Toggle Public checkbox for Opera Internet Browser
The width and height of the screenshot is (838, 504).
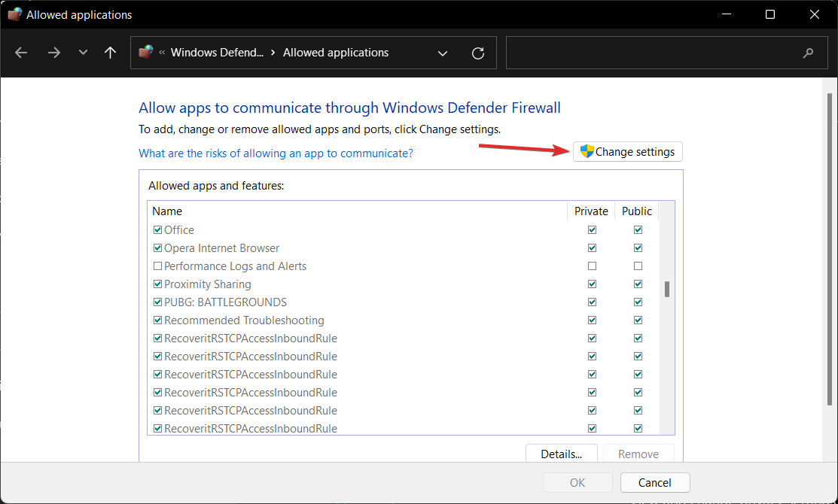pos(638,248)
